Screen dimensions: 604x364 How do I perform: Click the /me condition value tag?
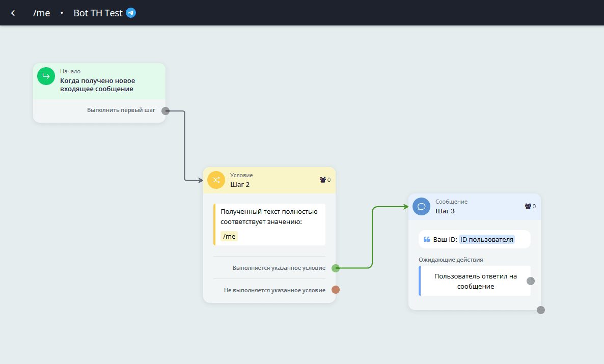click(x=229, y=236)
